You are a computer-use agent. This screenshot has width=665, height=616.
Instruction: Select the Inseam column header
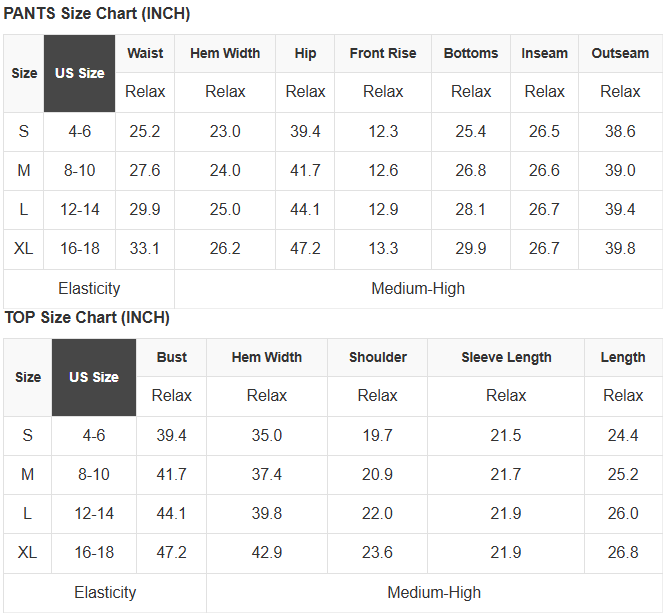[x=544, y=53]
